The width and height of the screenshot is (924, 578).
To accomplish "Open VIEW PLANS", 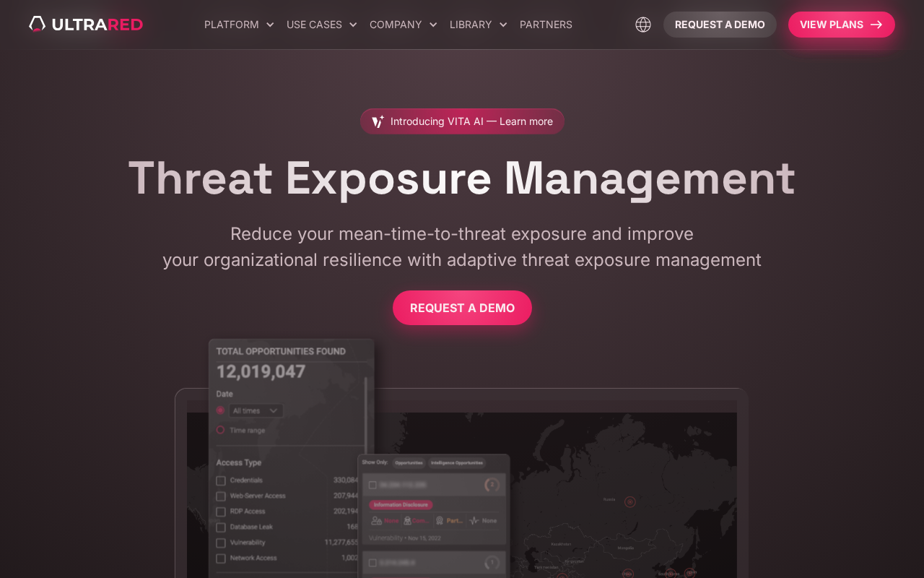I will [842, 25].
